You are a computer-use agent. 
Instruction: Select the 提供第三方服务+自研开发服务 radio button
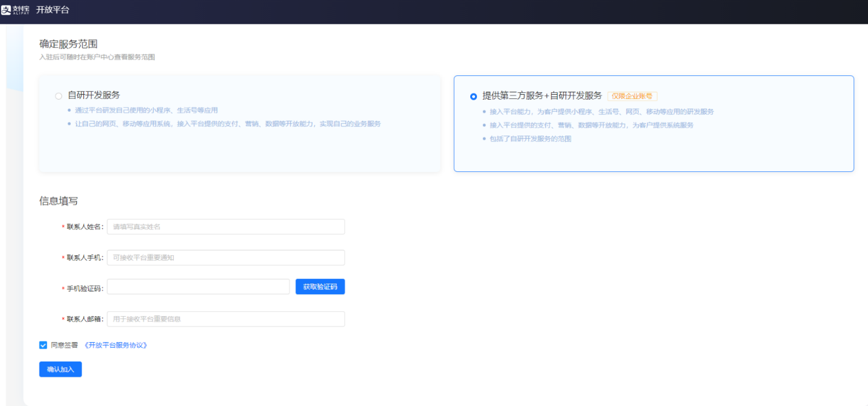coord(473,97)
